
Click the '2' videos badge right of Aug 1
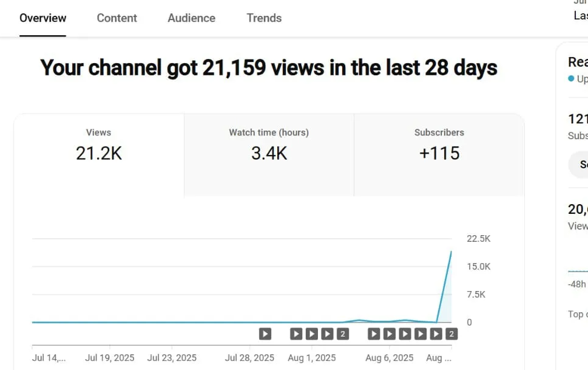click(343, 334)
